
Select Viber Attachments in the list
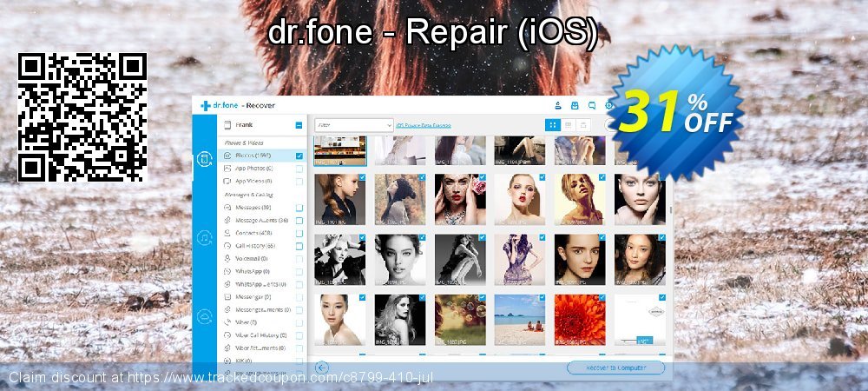click(x=260, y=348)
